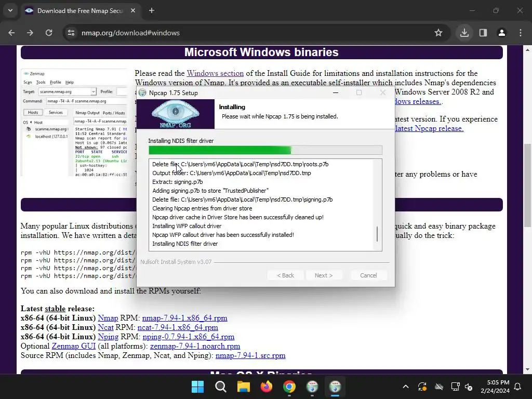The image size is (532, 399).
Task: Download zenmap-7.94-1.noarch.rpm
Action: [195, 346]
